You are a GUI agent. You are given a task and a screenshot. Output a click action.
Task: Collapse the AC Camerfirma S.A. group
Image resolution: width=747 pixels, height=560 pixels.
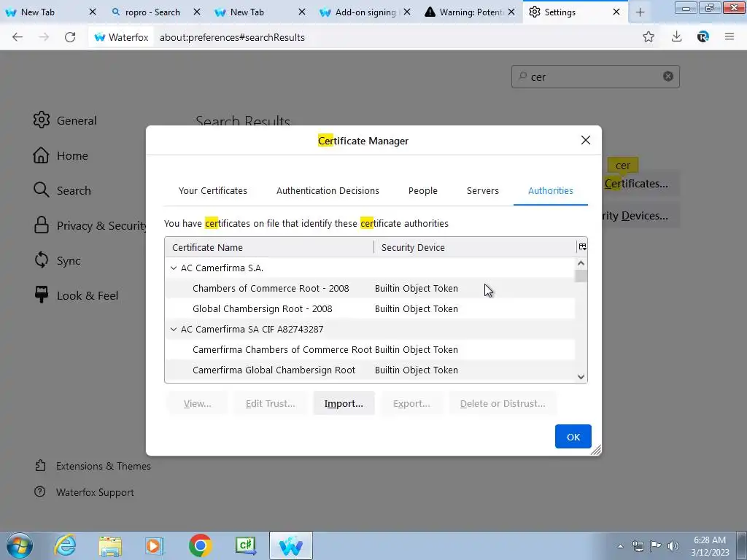(x=174, y=268)
